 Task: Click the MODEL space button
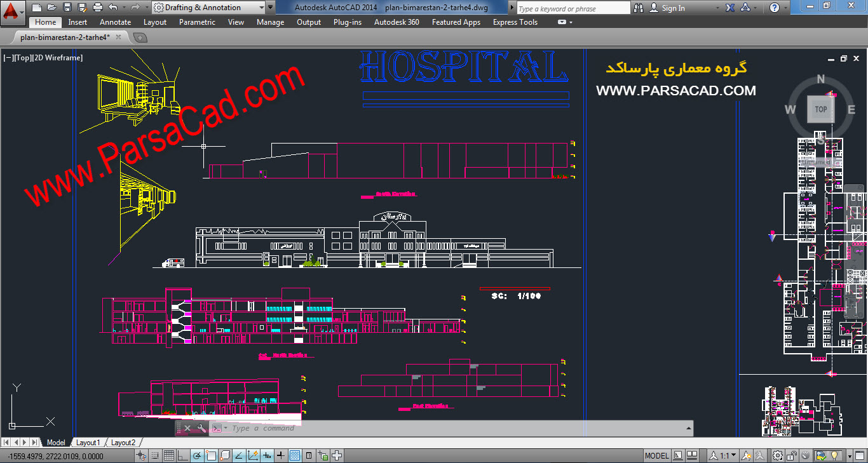[656, 455]
